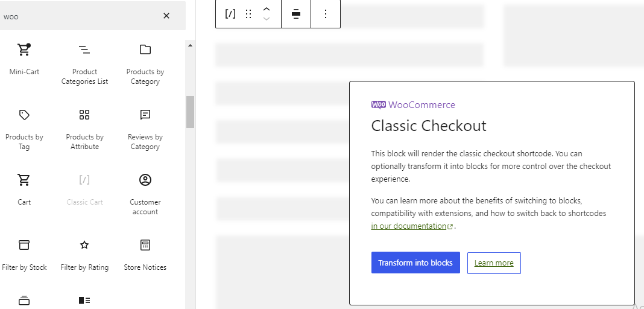Click the WooCommerce logo in the notice
The image size is (644, 309).
pos(413,105)
